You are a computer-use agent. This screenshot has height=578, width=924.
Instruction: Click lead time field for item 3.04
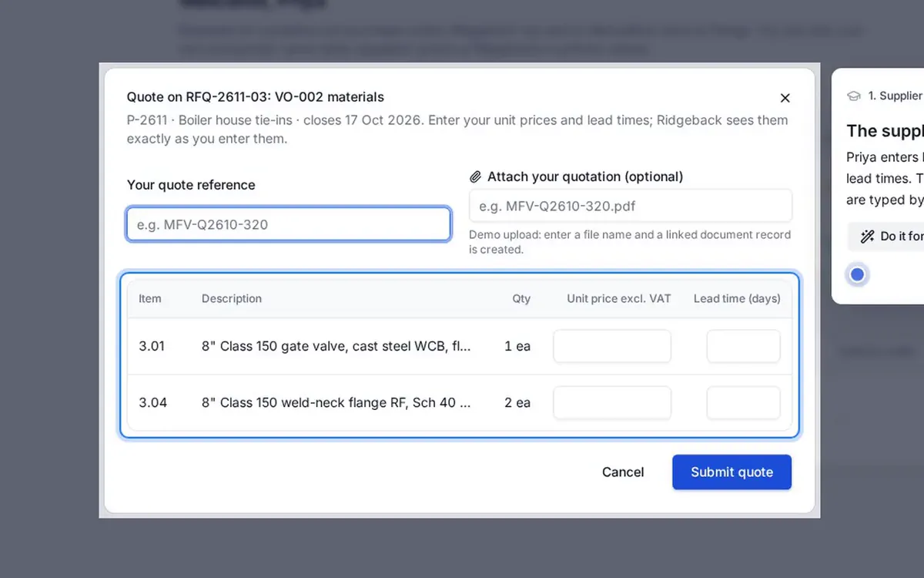[743, 402]
